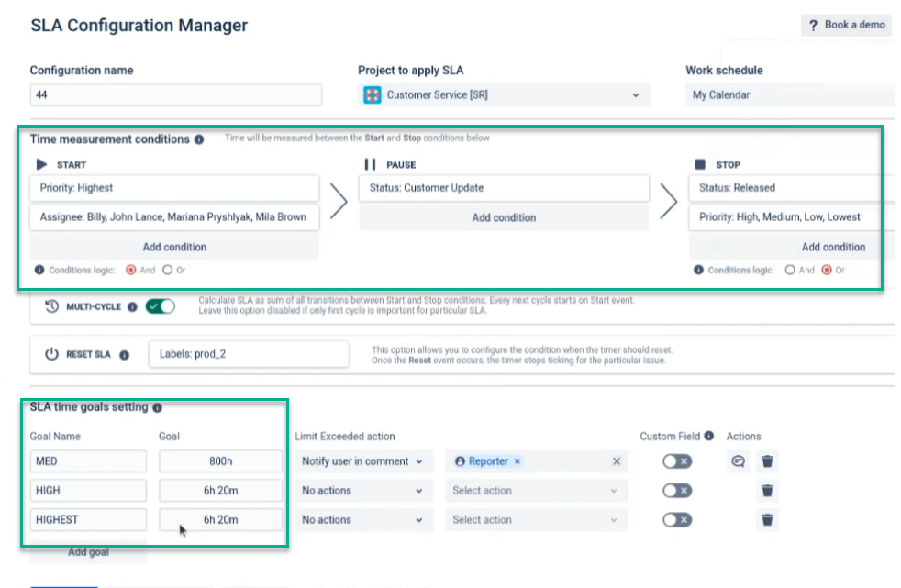Image resolution: width=901 pixels, height=588 pixels.
Task: Select the And radio for Stop conditions logic
Action: click(x=791, y=271)
